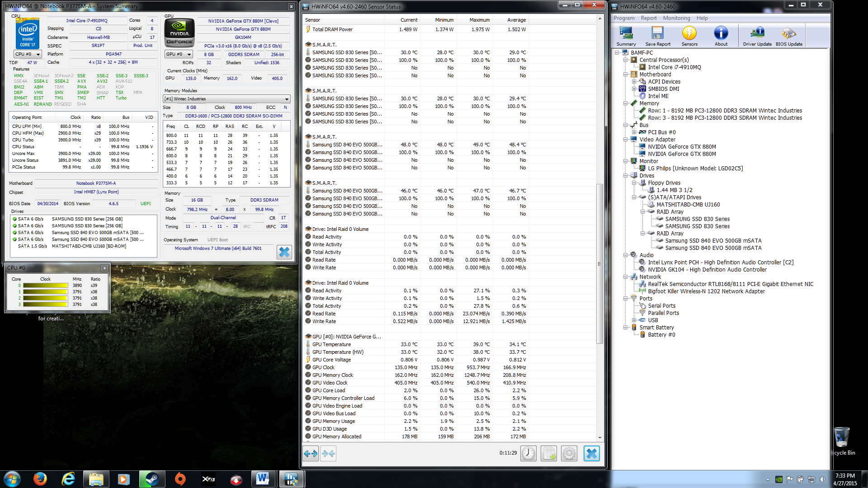Select 1.44 MB 3 1/2 floppy item
Viewport: 868px width, 488px height.
tap(674, 190)
